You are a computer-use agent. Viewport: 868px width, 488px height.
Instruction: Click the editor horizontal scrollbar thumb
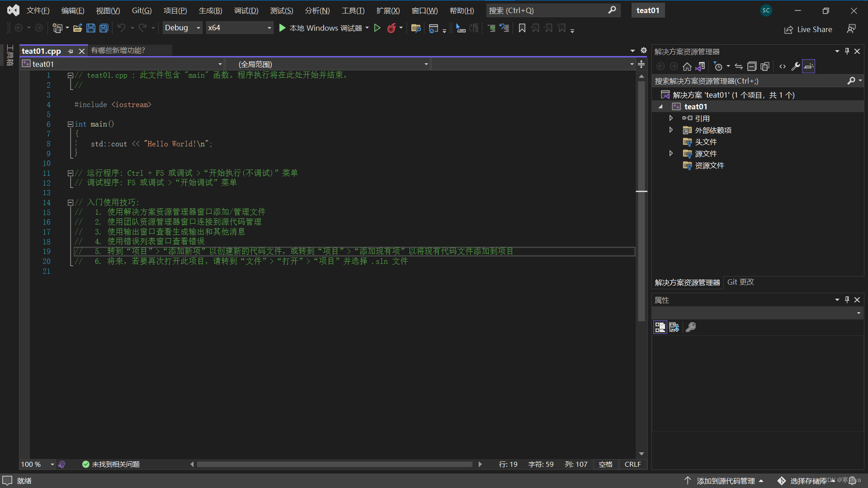[x=335, y=465]
